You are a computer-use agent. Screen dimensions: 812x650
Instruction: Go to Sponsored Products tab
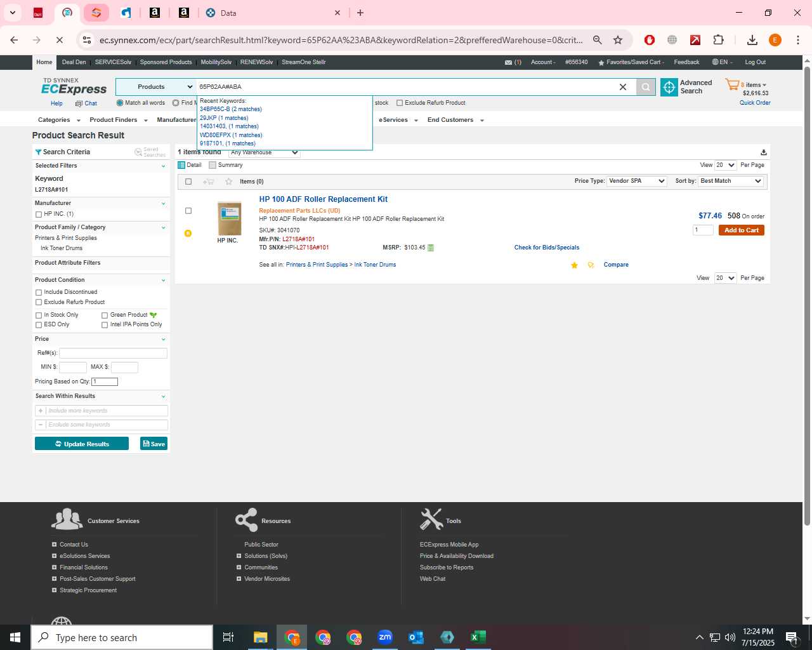pyautogui.click(x=166, y=62)
